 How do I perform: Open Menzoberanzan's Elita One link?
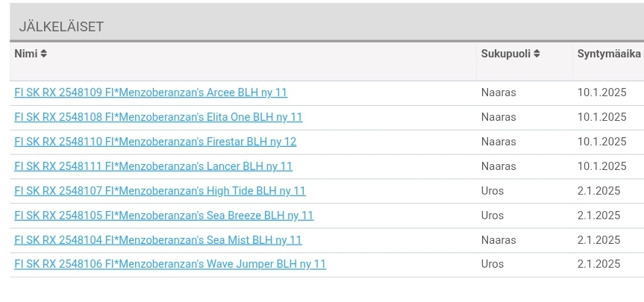(x=158, y=117)
